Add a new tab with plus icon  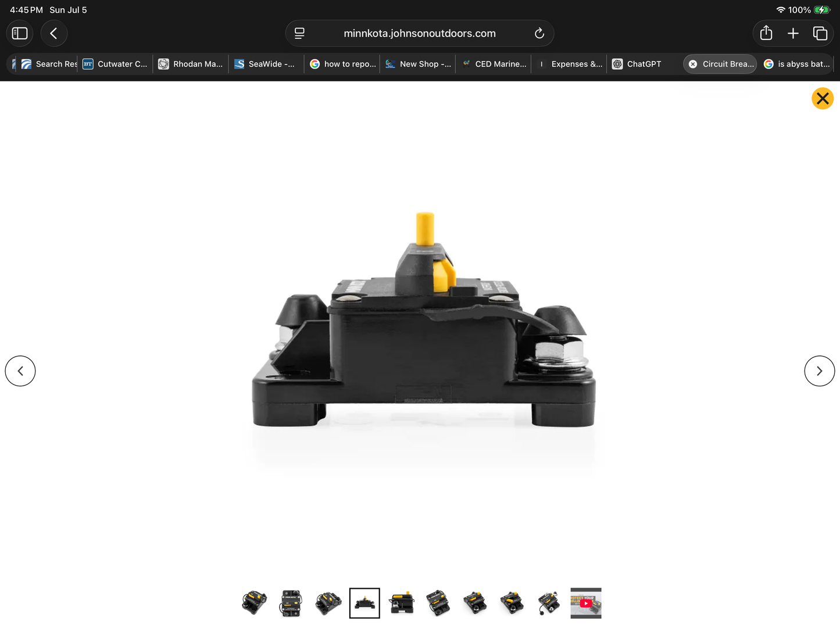(x=793, y=33)
